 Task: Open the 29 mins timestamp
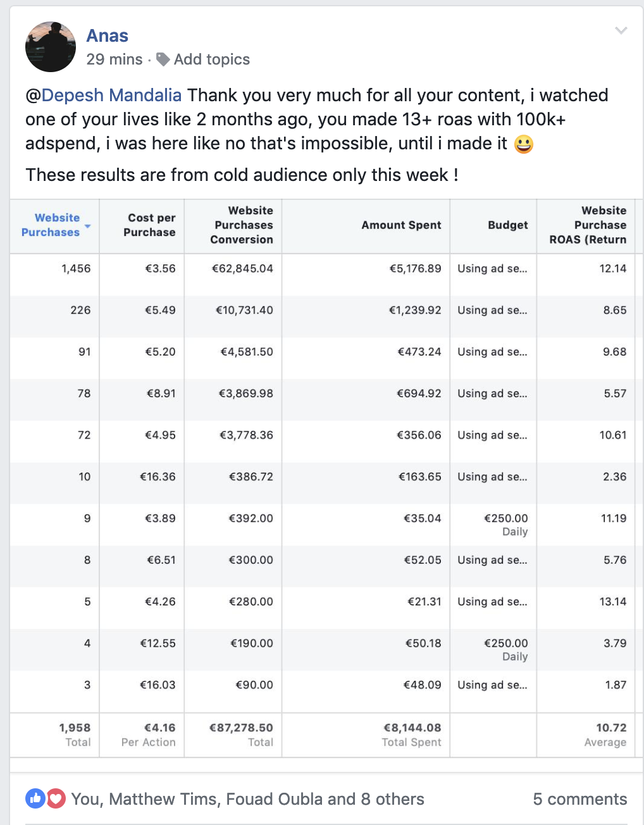(115, 59)
